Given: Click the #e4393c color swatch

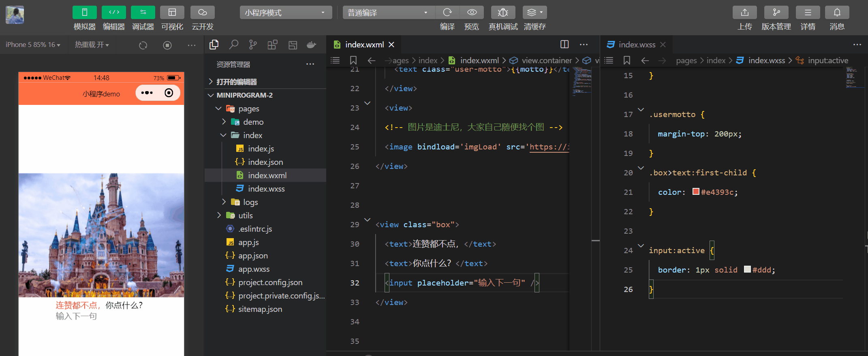Looking at the screenshot, I should click(x=696, y=192).
